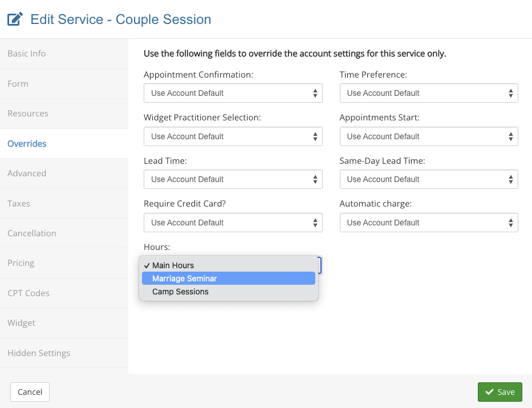
Task: Open the Time Preference dropdown
Action: coord(428,93)
